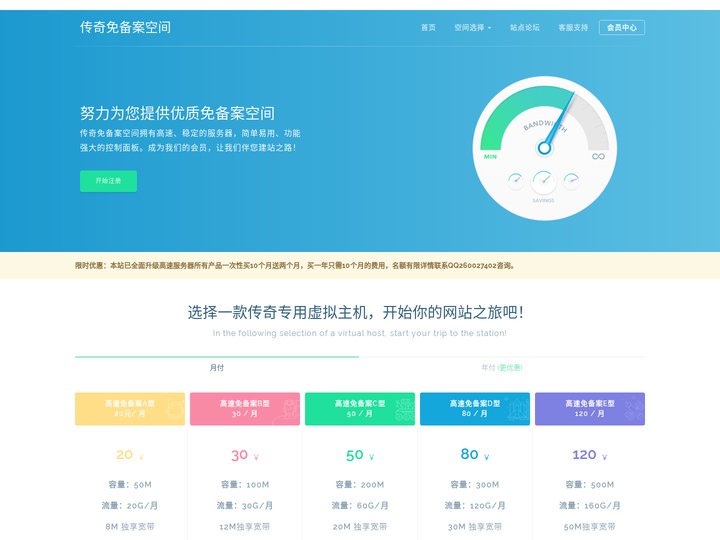
Task: Click the 流量: 60G/月 text
Action: pyautogui.click(x=360, y=506)
